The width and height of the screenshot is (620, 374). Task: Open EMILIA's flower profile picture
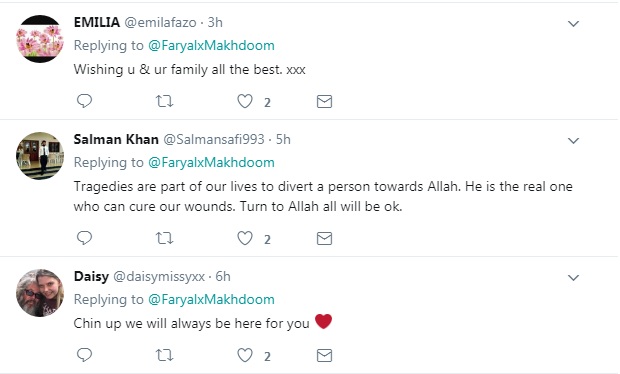point(40,39)
